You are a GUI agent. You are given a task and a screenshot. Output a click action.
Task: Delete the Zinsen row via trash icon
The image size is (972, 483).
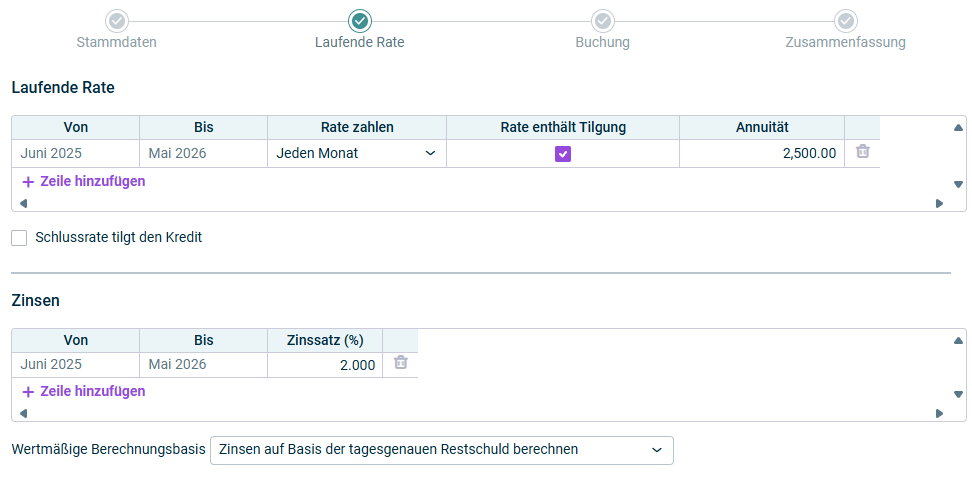pos(400,362)
